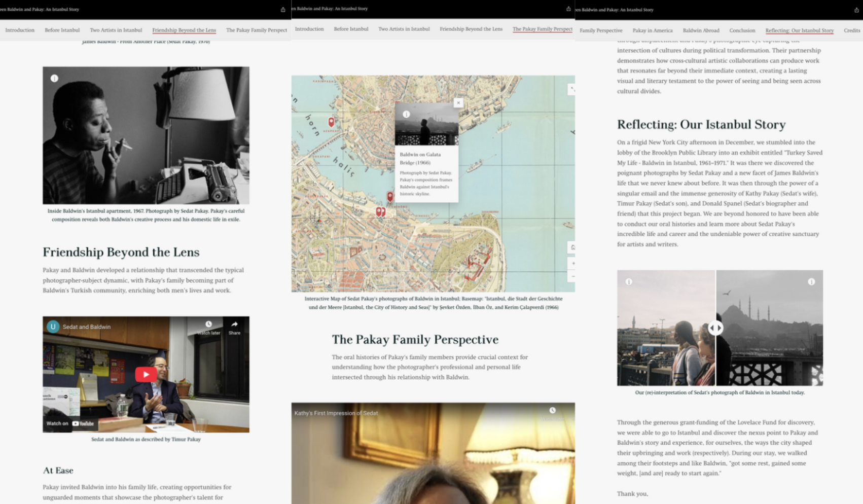
Task: Close the Baldwin on Galata Bridge popup
Action: click(458, 103)
